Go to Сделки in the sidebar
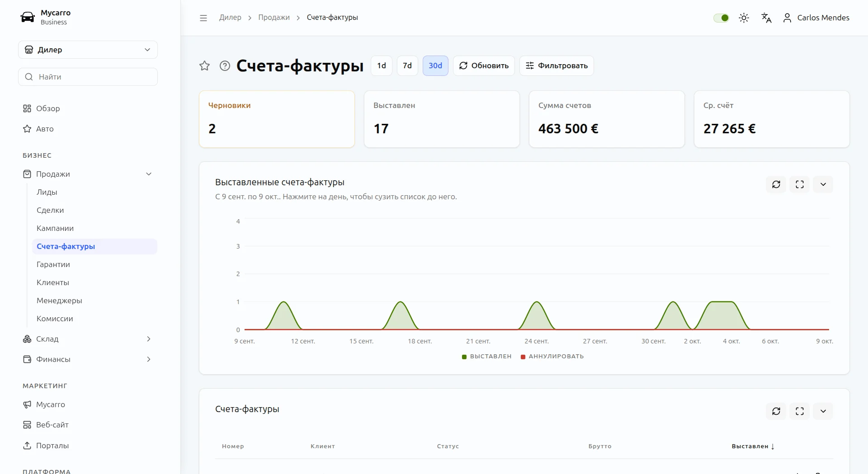The height and width of the screenshot is (474, 868). pyautogui.click(x=95, y=210)
